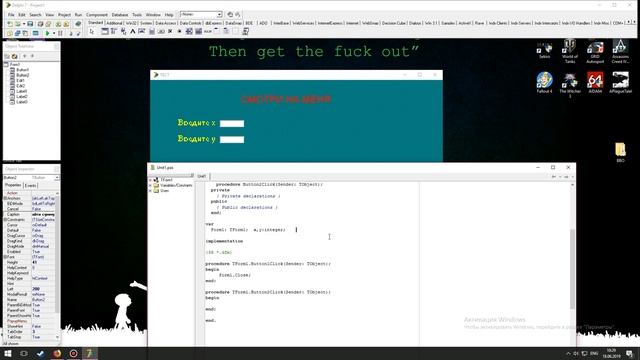Pick the CheckBox component in the palette
Screen dimensions: 640x360
pos(170,31)
